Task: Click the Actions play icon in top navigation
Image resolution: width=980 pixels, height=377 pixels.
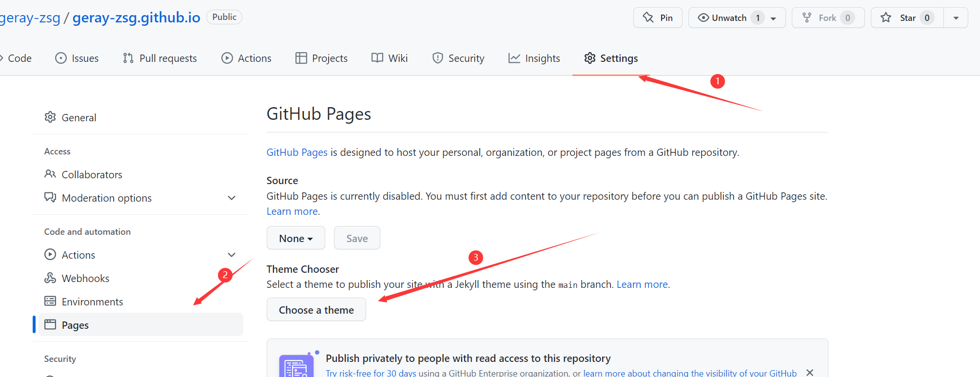Action: tap(227, 58)
